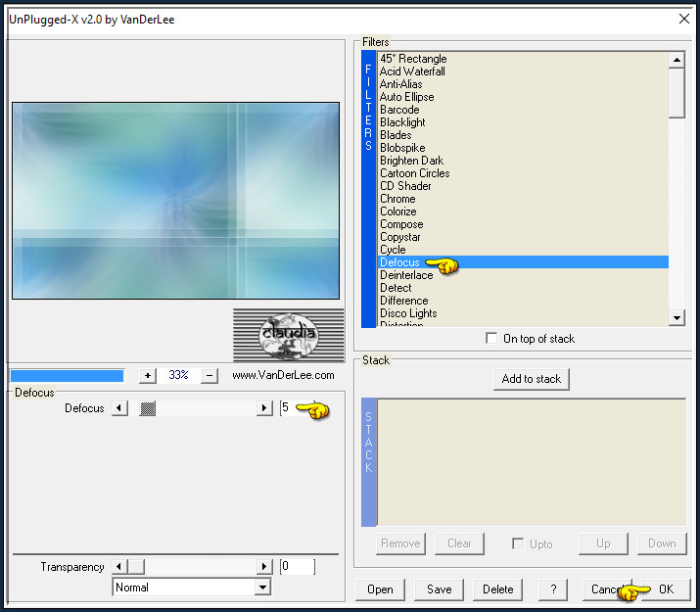Select Detect filter
The image size is (700, 612).
pos(523,288)
